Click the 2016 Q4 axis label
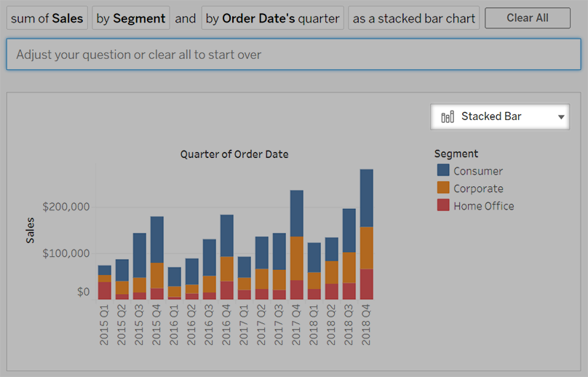This screenshot has width=588, height=377. [226, 325]
